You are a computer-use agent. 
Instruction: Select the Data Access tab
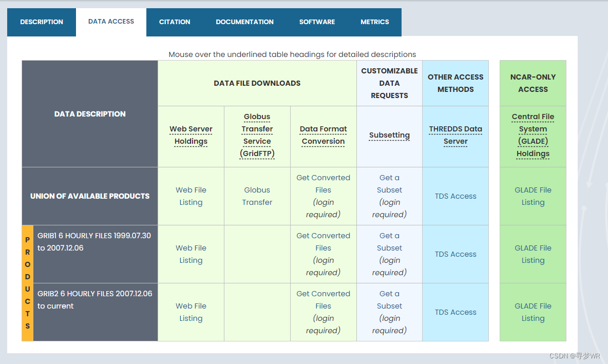(x=111, y=22)
